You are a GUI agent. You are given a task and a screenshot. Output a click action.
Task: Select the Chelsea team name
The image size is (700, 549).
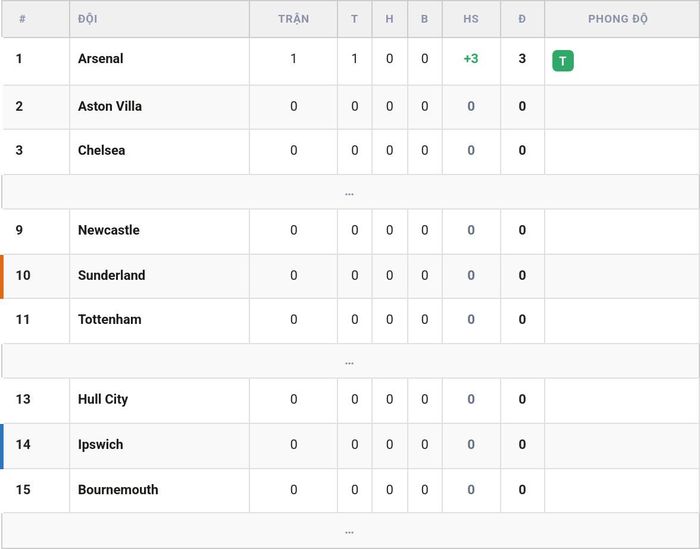point(101,150)
